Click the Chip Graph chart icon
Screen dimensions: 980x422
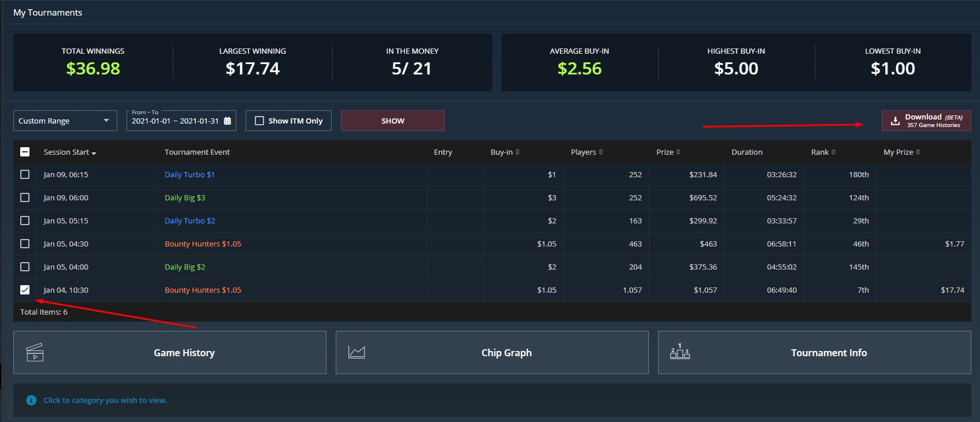pyautogui.click(x=357, y=352)
